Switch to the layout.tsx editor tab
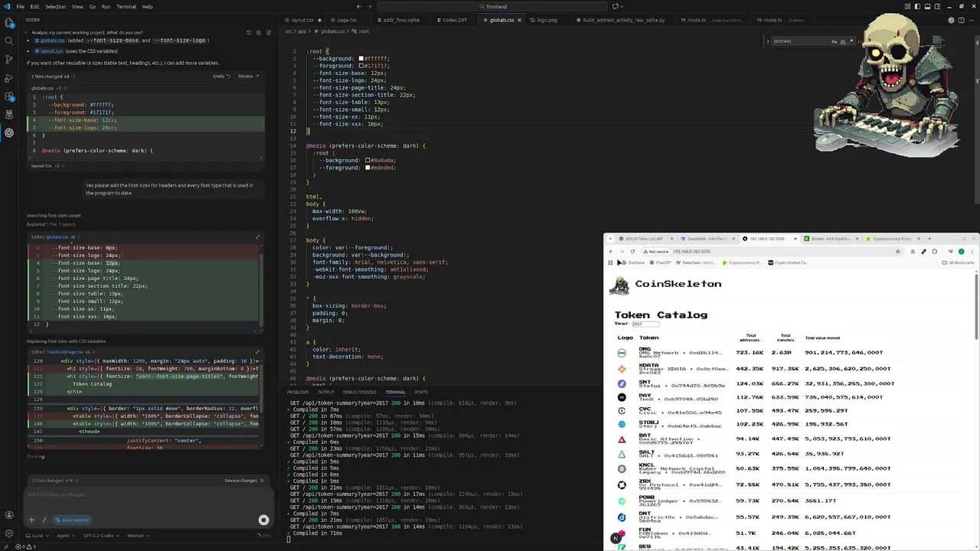 pos(304,20)
